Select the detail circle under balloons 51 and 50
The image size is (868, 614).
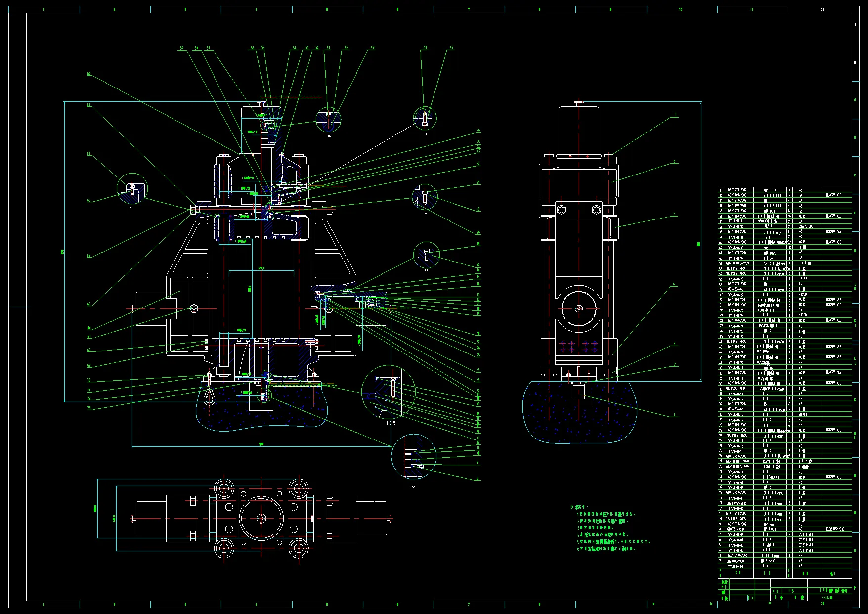pos(329,119)
